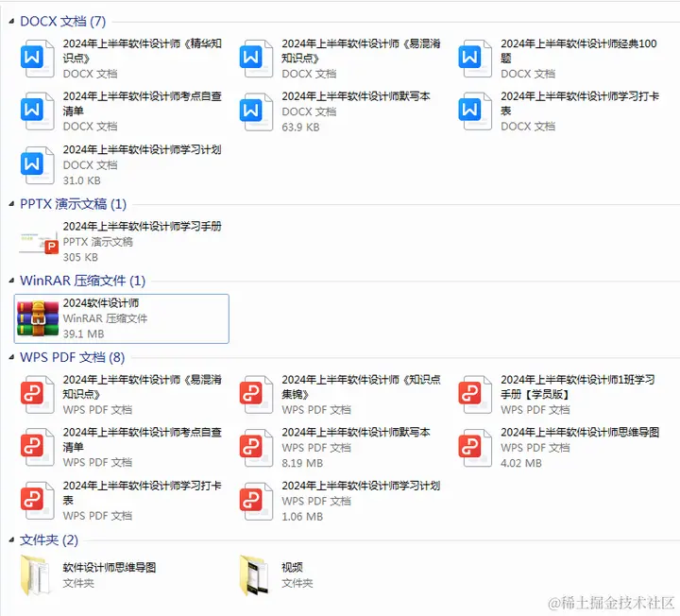
Task: Select the DOCX 学习打卡表 Word icon
Action: [475, 111]
